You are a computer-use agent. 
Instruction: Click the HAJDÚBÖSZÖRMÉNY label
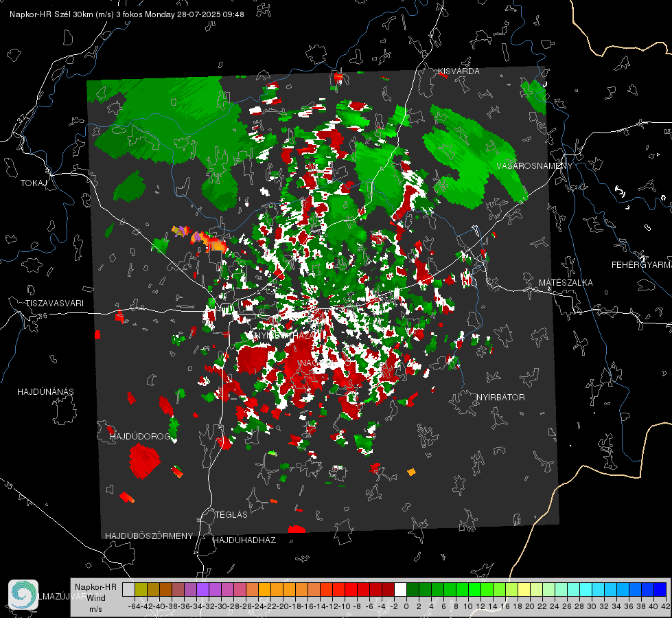[x=149, y=536]
